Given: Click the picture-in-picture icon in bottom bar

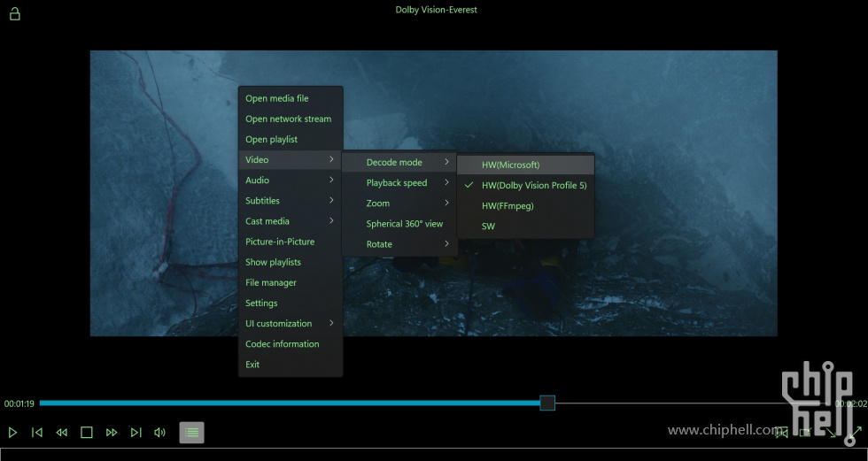Looking at the screenshot, I should (x=806, y=433).
